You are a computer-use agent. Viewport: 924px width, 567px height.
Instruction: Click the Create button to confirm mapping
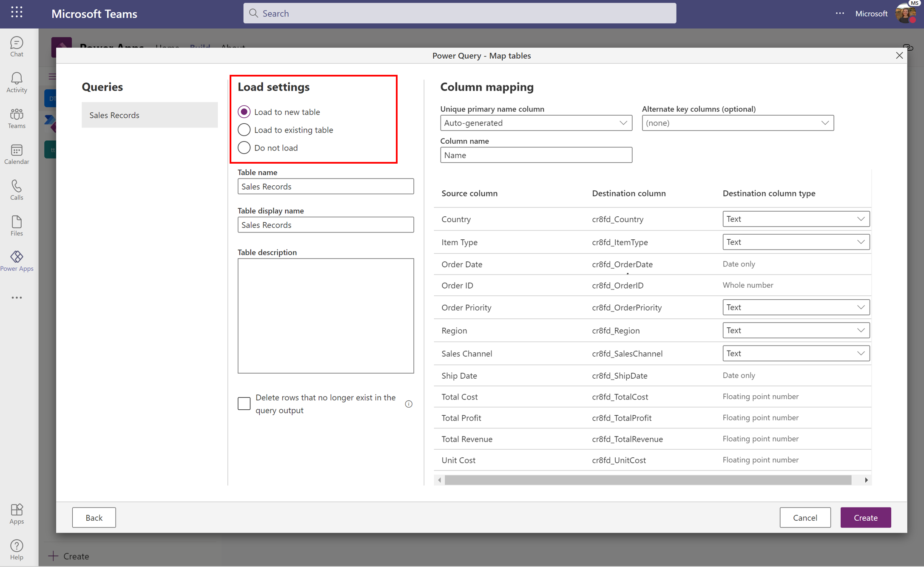(x=865, y=518)
